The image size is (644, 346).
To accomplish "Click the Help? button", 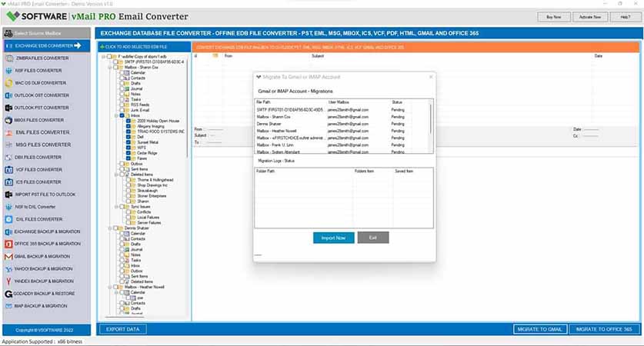I will (x=626, y=17).
